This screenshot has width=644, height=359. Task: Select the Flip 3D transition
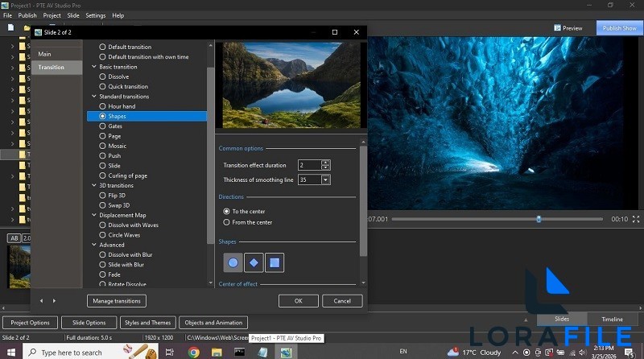pos(112,195)
